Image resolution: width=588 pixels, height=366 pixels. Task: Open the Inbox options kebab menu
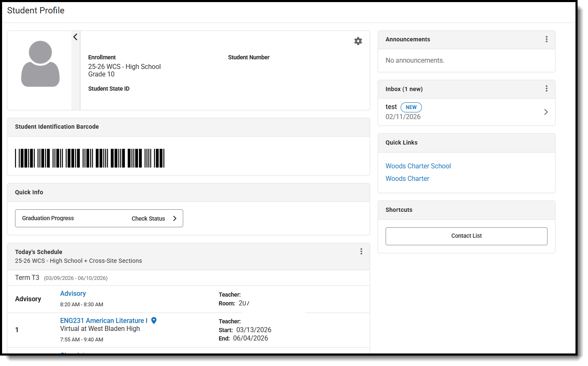tap(547, 89)
